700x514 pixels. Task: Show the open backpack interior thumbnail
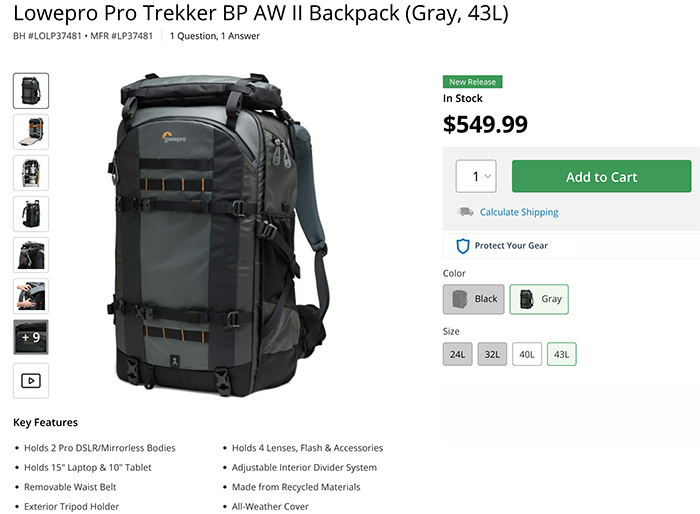click(31, 132)
